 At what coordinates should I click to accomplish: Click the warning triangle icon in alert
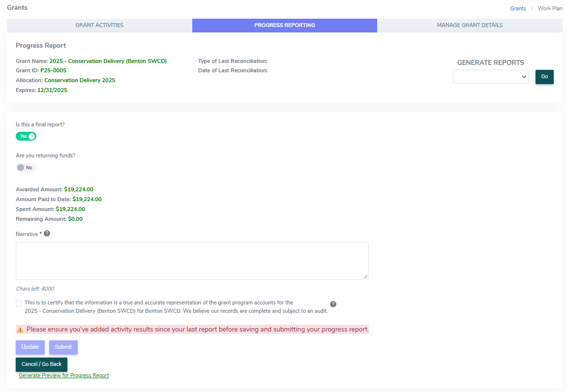point(20,330)
